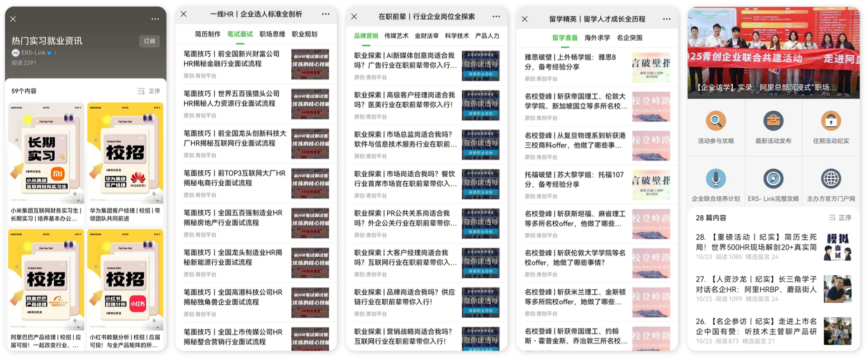This screenshot has height=358, width=868.
Task: Open the 主办方官方门户网 globe icon
Action: (830, 179)
